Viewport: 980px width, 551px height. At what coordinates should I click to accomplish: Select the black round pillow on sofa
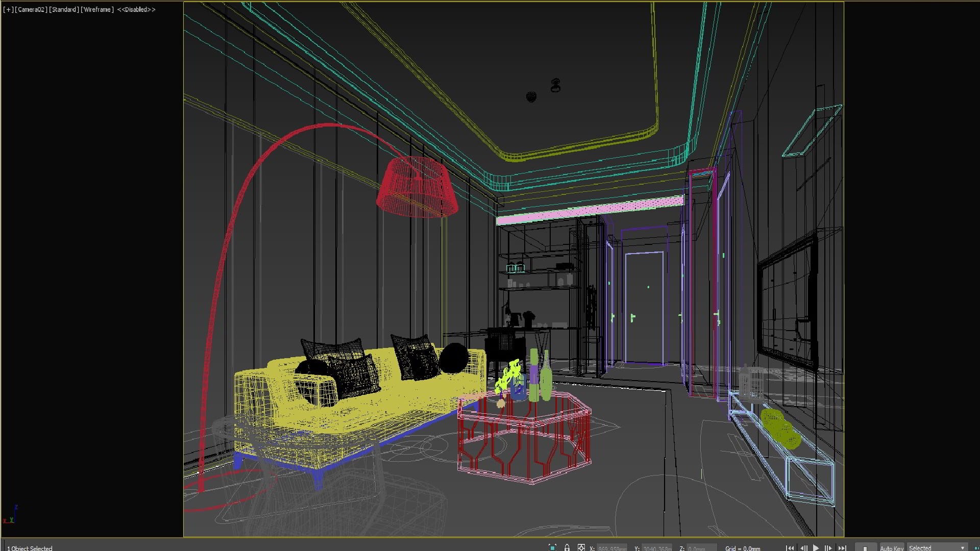[453, 358]
